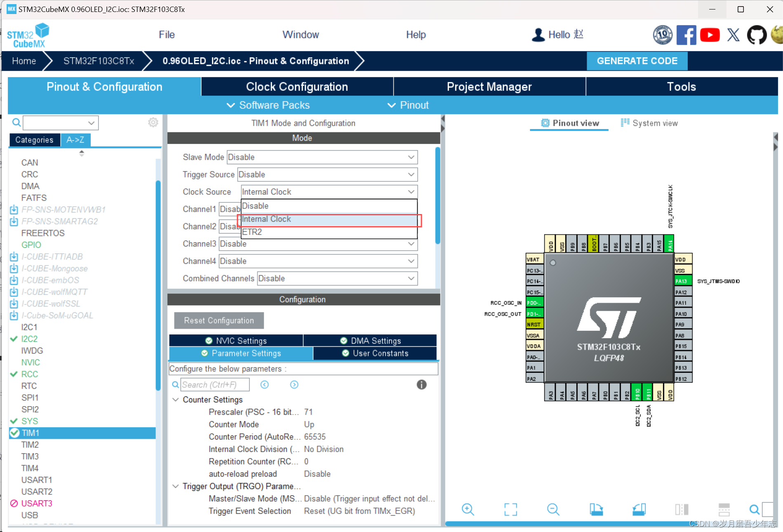Zoom out of the pinout view
783x532 pixels.
click(553, 509)
